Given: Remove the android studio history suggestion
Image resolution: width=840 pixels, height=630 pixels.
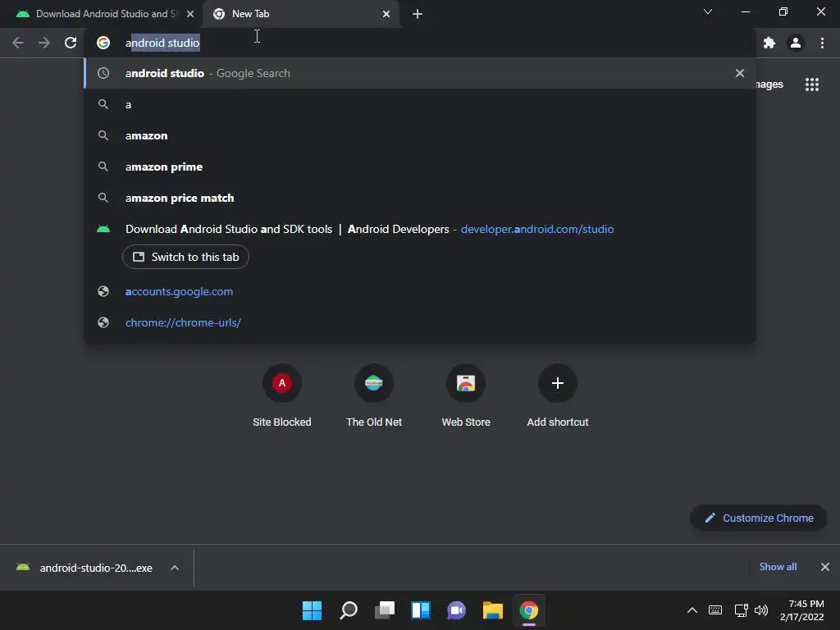Looking at the screenshot, I should click(740, 73).
